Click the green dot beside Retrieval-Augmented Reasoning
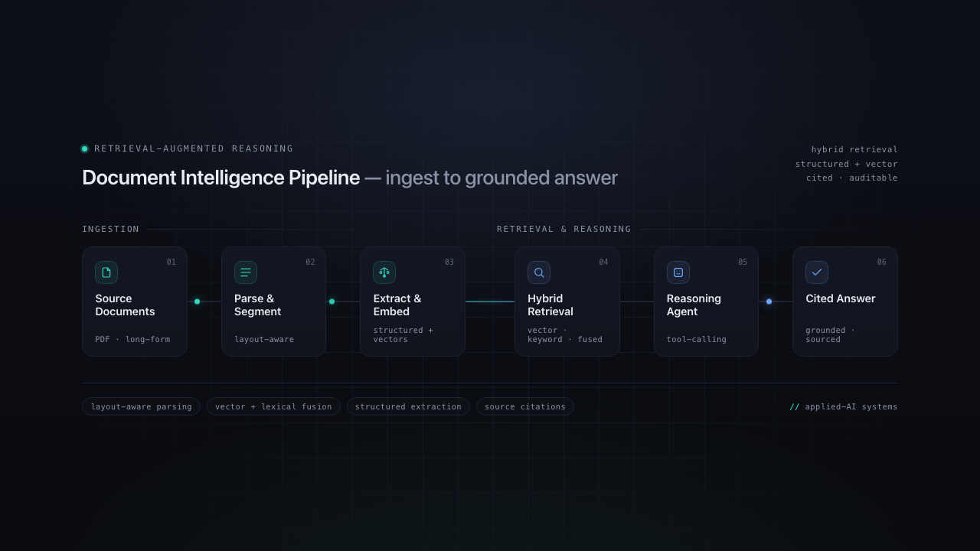The height and width of the screenshot is (551, 980). pos(84,148)
